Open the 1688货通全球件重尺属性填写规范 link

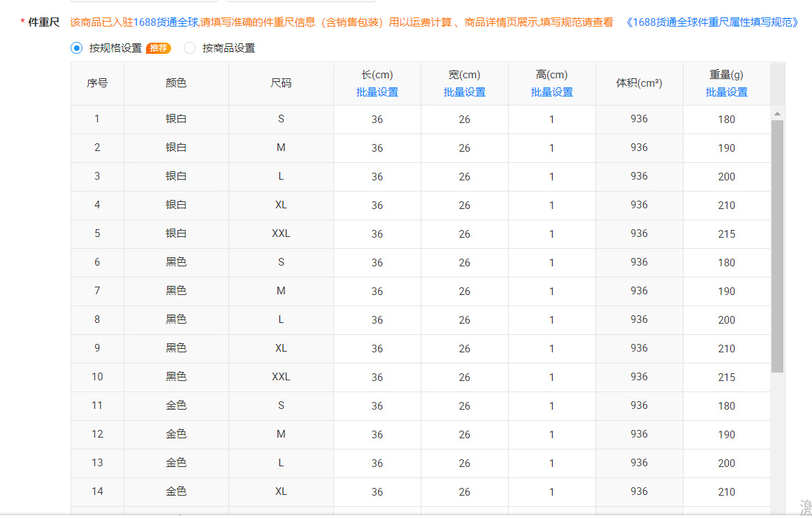tap(711, 22)
